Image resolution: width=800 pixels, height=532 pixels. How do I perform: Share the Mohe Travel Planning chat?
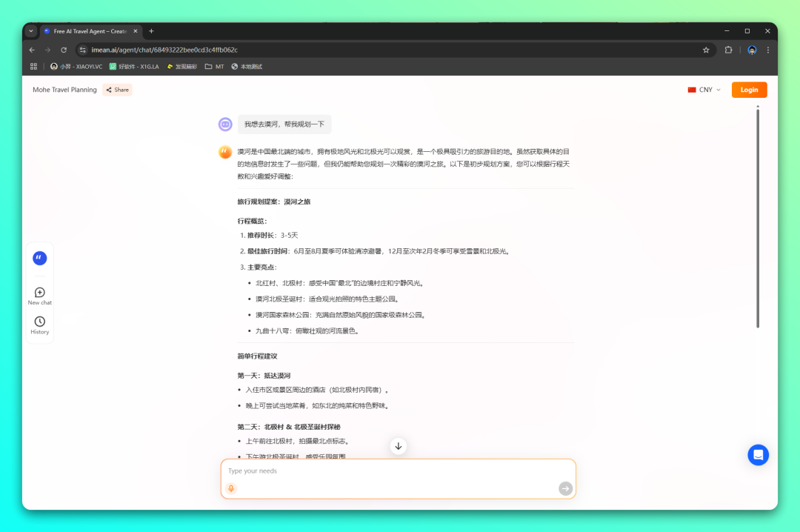point(117,90)
